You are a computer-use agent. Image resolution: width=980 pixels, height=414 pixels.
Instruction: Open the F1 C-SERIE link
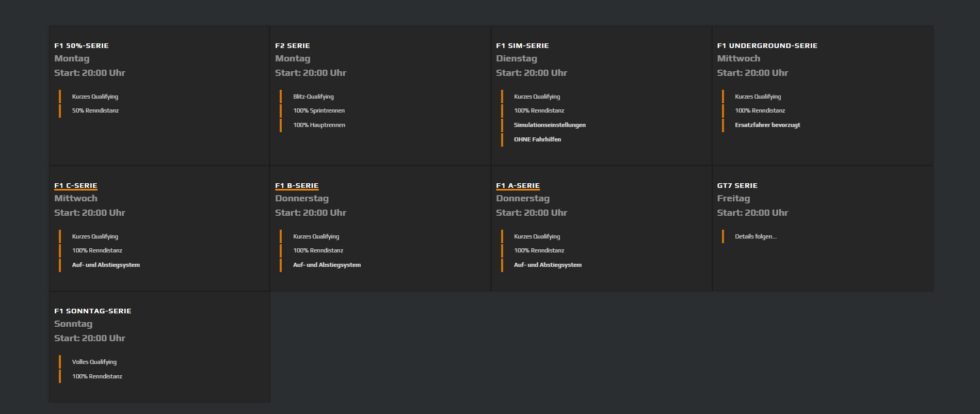click(x=76, y=186)
